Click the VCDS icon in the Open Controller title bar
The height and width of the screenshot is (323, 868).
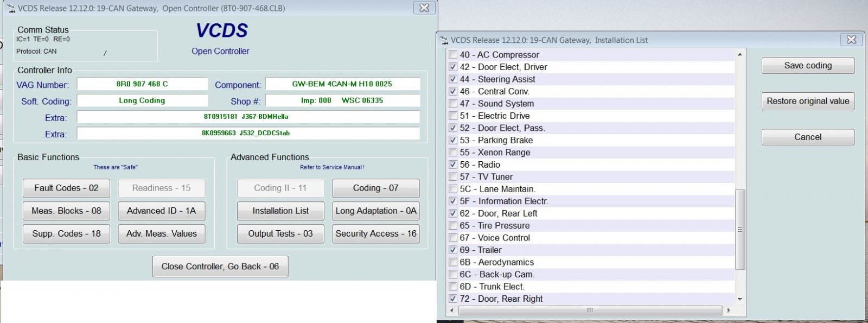click(x=10, y=8)
